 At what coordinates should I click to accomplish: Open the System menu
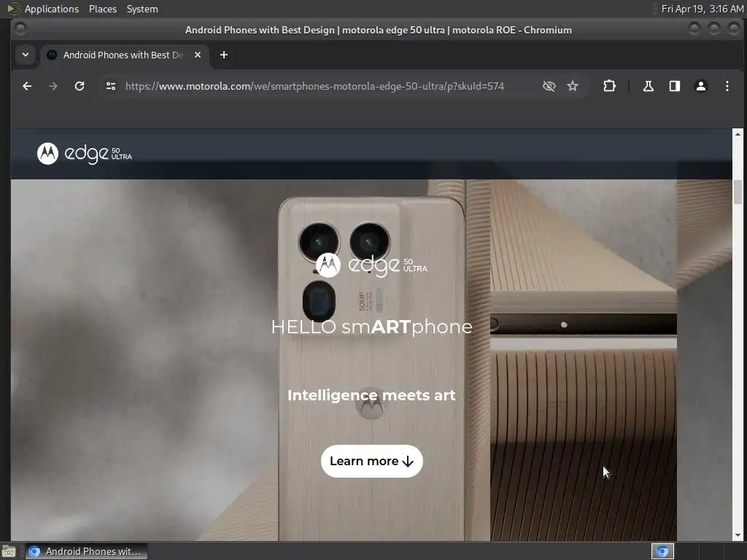142,9
